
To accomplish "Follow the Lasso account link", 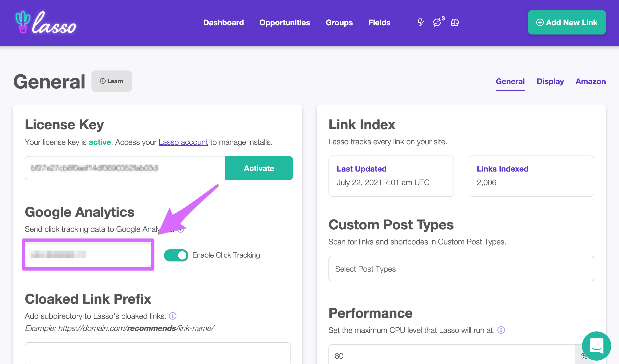I will [x=183, y=142].
